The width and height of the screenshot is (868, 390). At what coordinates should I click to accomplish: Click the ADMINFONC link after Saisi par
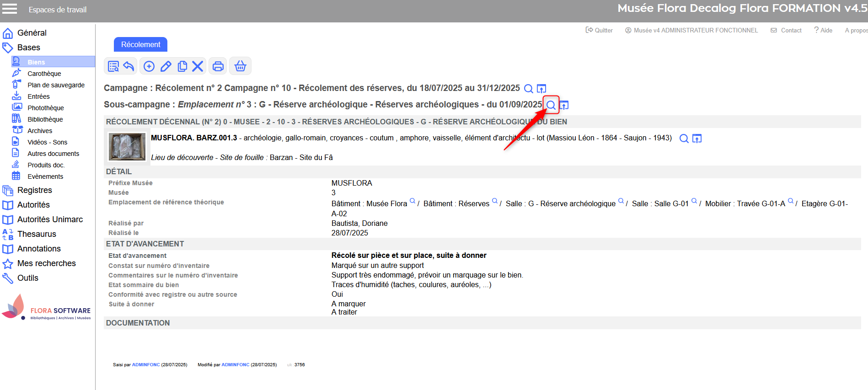[146, 365]
